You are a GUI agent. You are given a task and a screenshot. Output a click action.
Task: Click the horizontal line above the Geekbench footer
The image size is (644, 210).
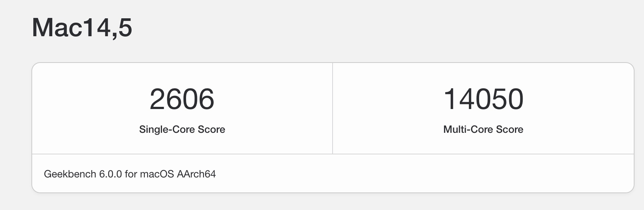pos(333,154)
